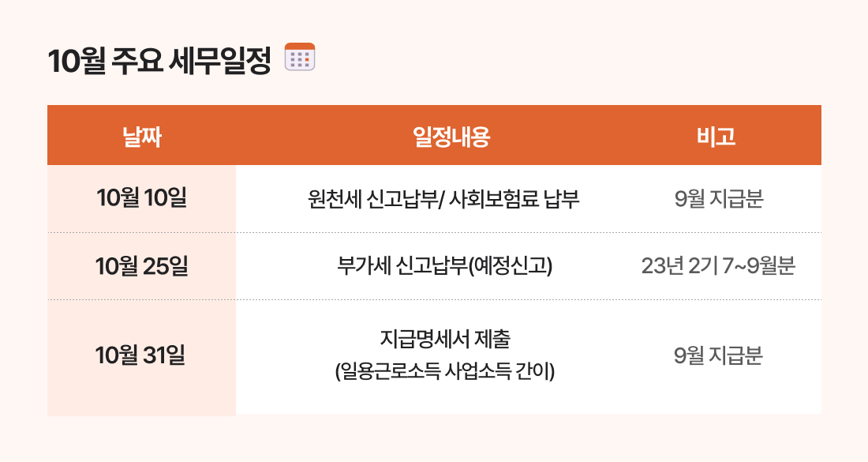
Task: Click the 10월 31일 date cell
Action: 141,356
